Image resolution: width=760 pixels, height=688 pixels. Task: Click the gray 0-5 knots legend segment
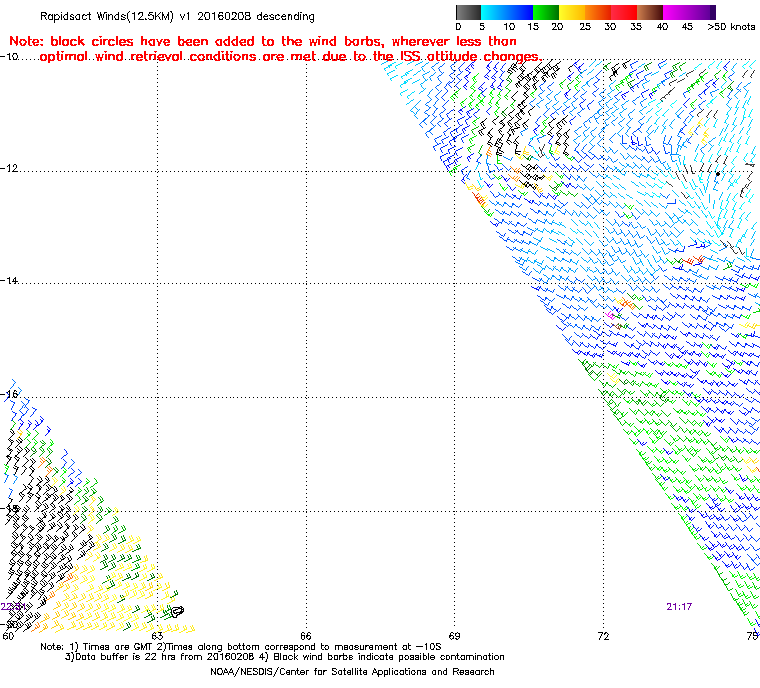(x=468, y=12)
